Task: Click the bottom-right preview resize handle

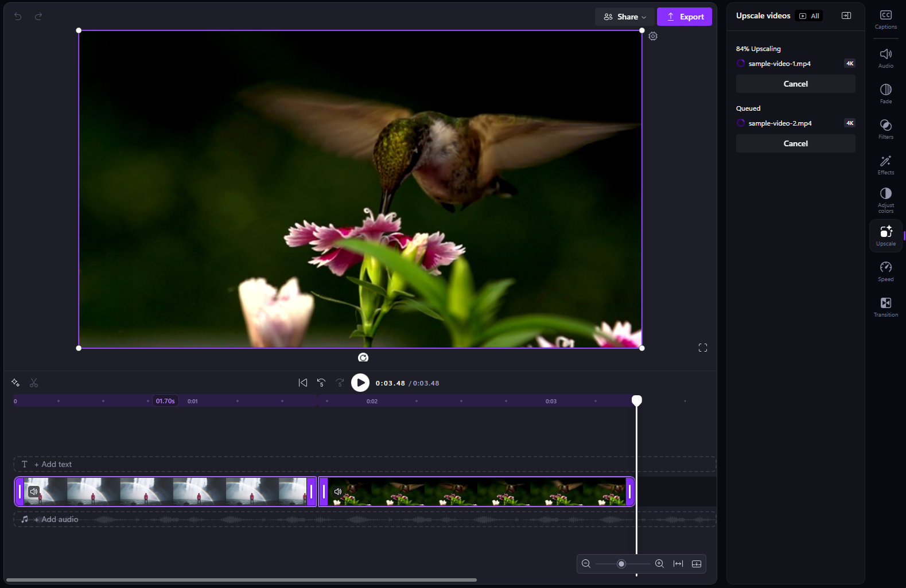Action: pyautogui.click(x=641, y=348)
